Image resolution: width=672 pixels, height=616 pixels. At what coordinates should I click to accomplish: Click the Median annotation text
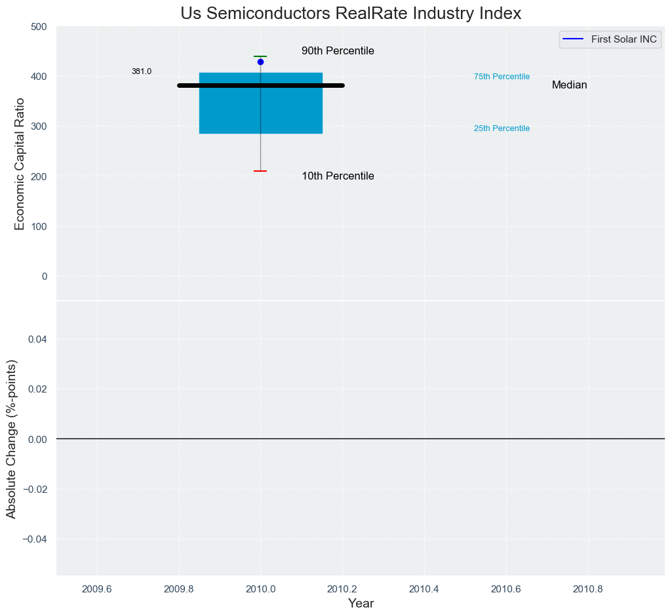click(569, 85)
